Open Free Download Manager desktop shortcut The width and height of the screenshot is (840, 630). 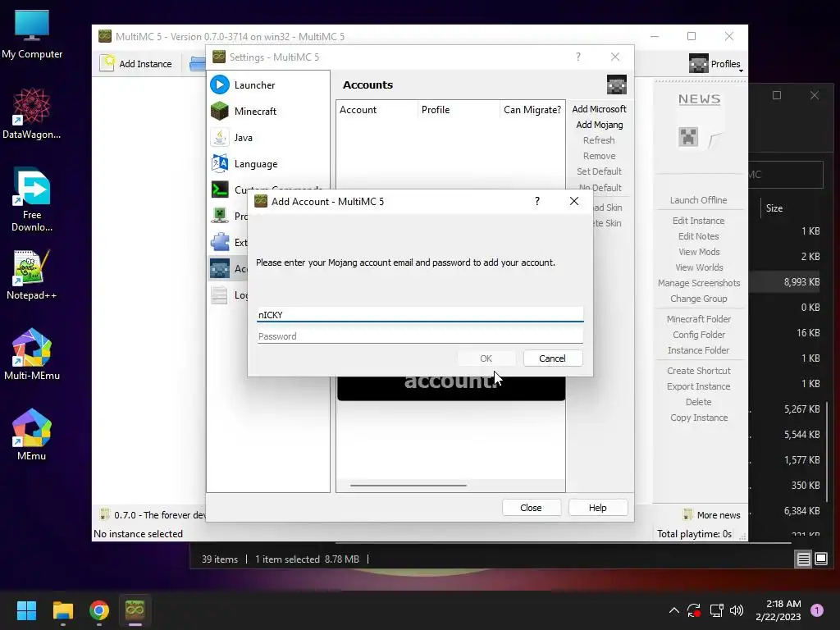click(x=32, y=200)
